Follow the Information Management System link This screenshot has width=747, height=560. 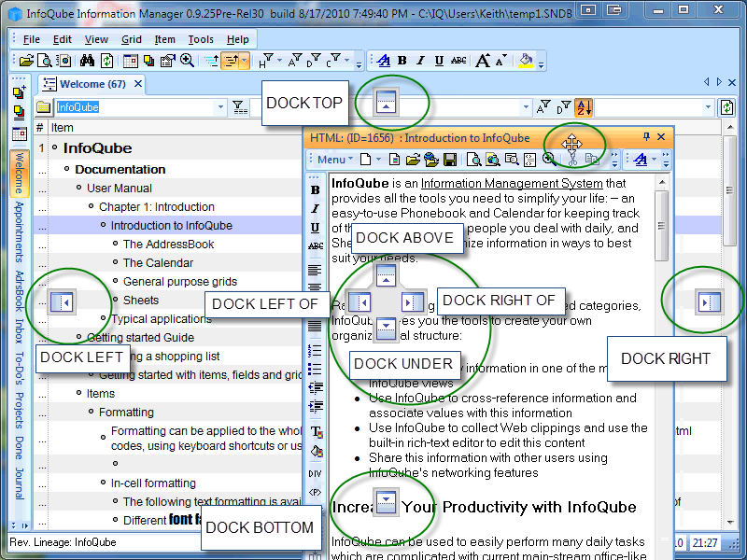tap(512, 183)
